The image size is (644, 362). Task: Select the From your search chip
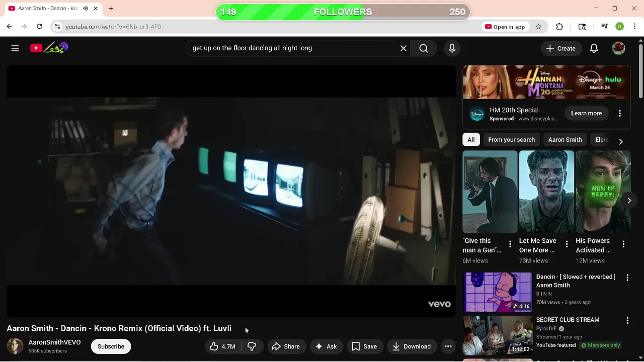tap(511, 140)
